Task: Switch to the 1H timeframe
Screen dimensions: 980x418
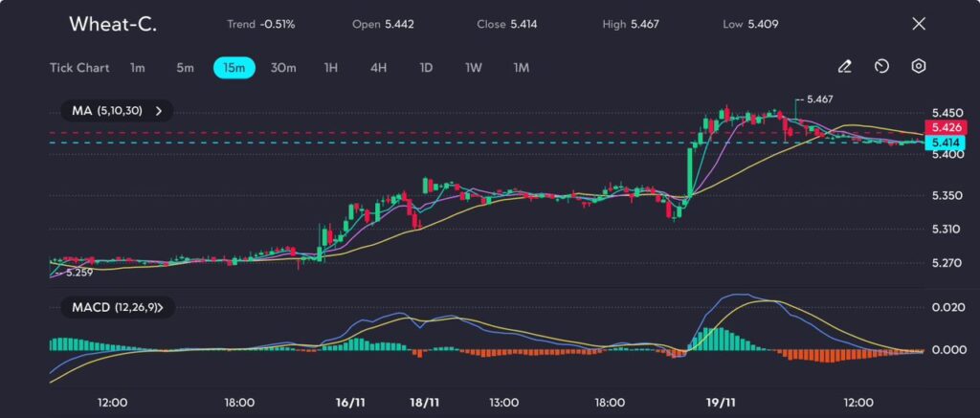Action: pyautogui.click(x=331, y=68)
